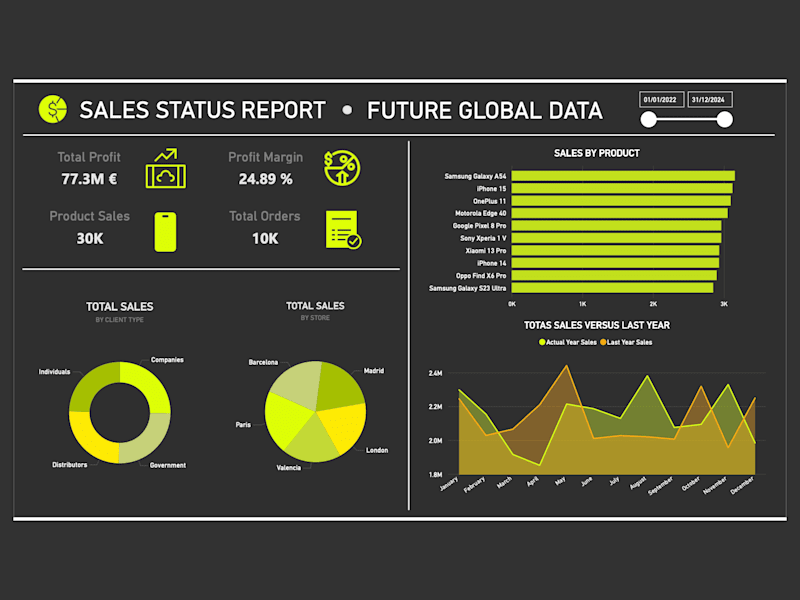Click the 77.3M € total profit value

pyautogui.click(x=89, y=179)
